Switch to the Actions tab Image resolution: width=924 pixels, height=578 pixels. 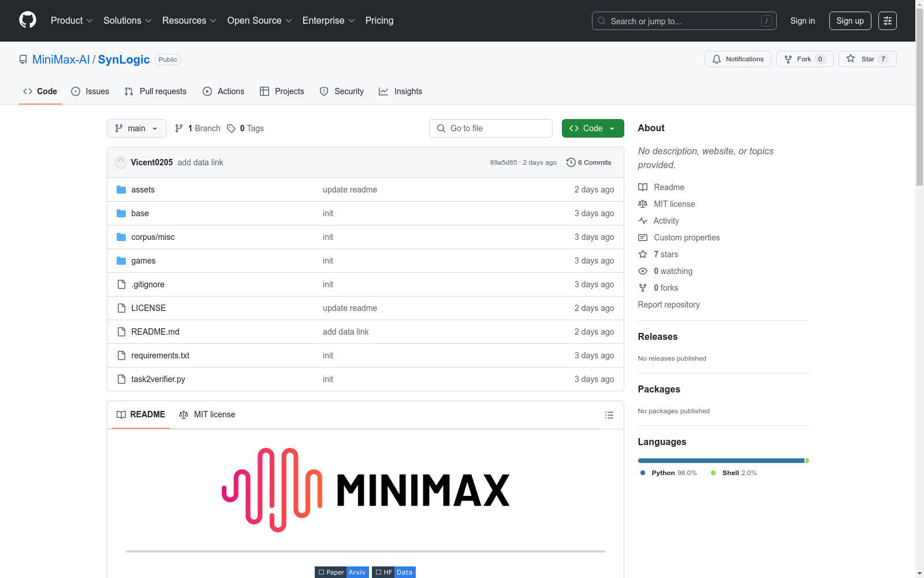click(223, 91)
